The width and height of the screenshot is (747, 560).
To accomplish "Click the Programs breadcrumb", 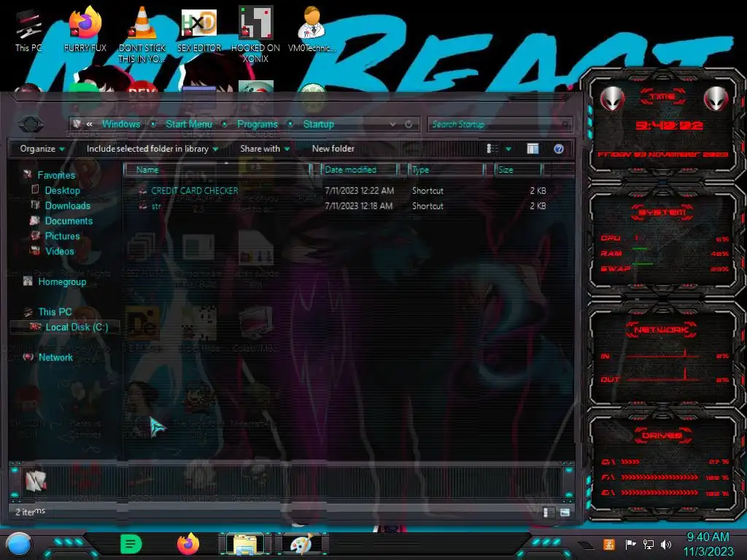I will 258,124.
